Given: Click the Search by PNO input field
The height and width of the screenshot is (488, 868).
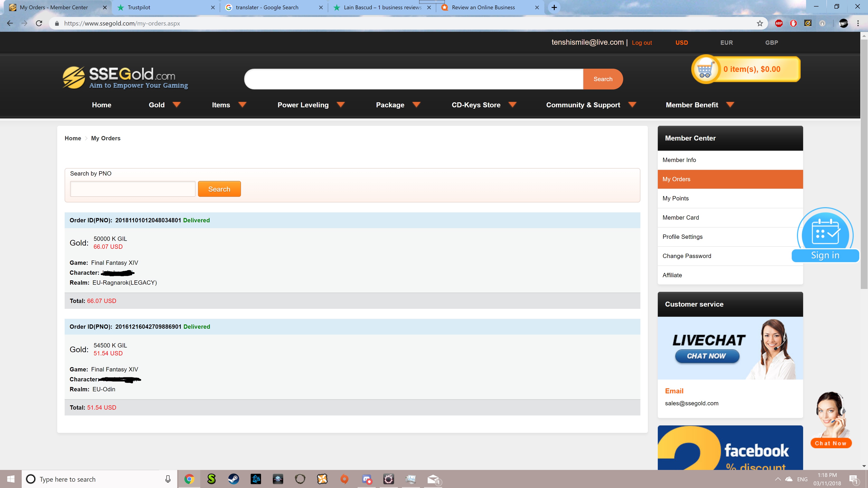Looking at the screenshot, I should tap(132, 189).
